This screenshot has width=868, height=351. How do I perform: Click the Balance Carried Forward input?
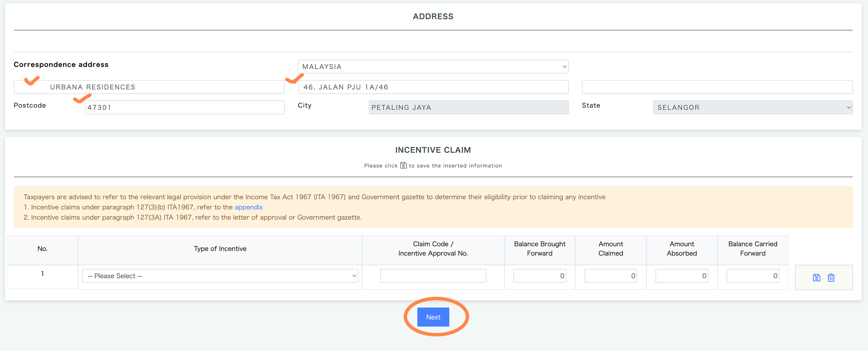pos(752,276)
